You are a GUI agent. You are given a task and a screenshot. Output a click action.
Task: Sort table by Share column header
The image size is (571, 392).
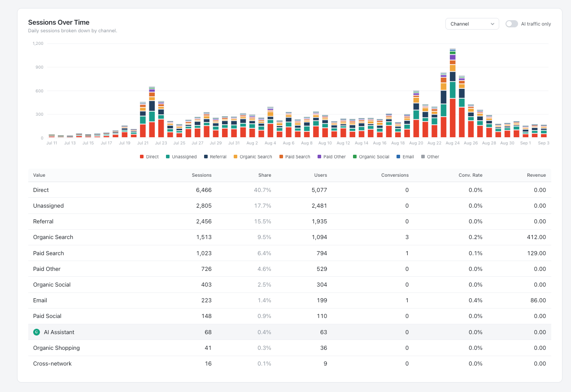265,175
